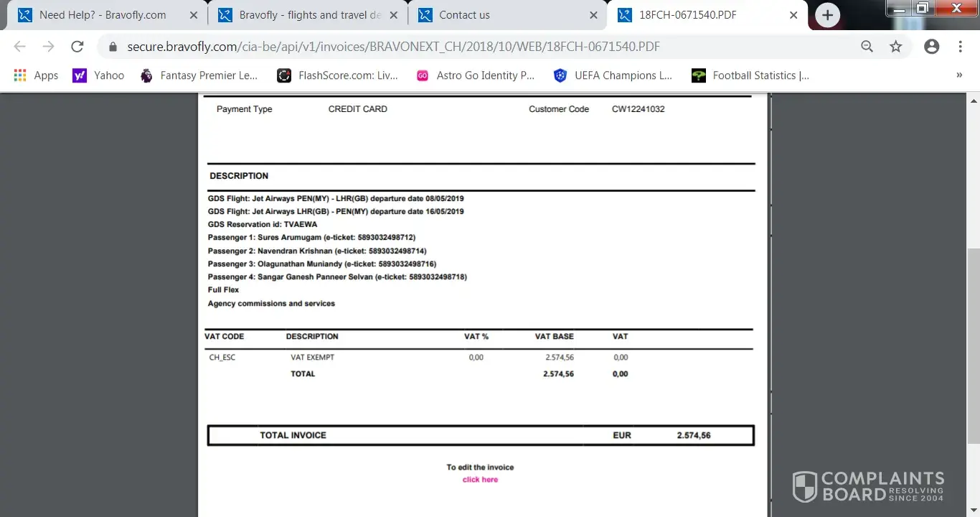This screenshot has height=517, width=980.
Task: Open Chrome three-dot menu
Action: pyautogui.click(x=960, y=47)
